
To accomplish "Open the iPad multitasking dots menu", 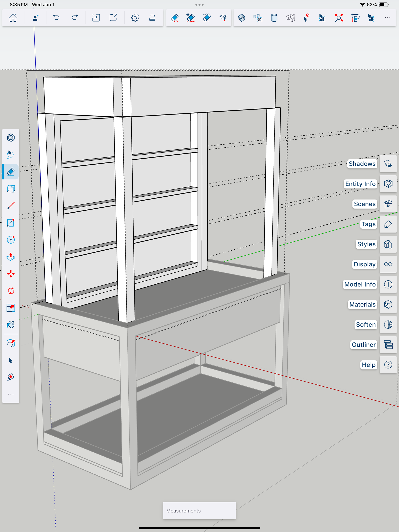I will click(x=199, y=5).
